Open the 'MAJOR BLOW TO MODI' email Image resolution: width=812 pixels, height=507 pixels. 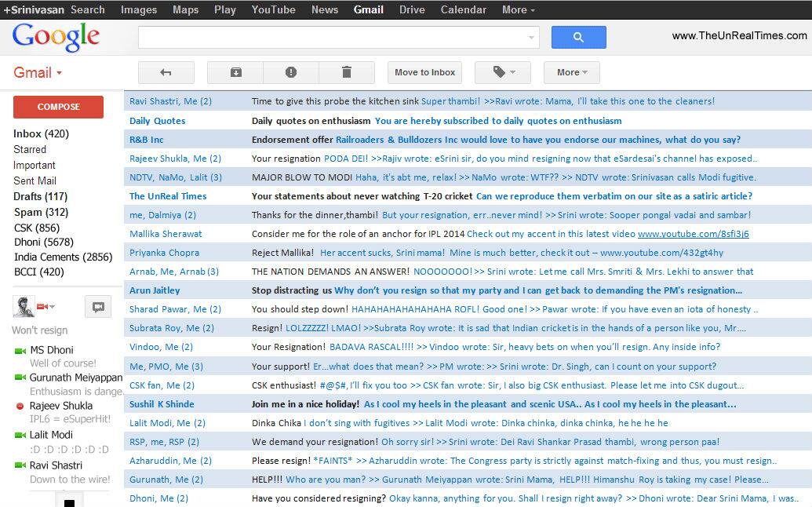pyautogui.click(x=468, y=177)
